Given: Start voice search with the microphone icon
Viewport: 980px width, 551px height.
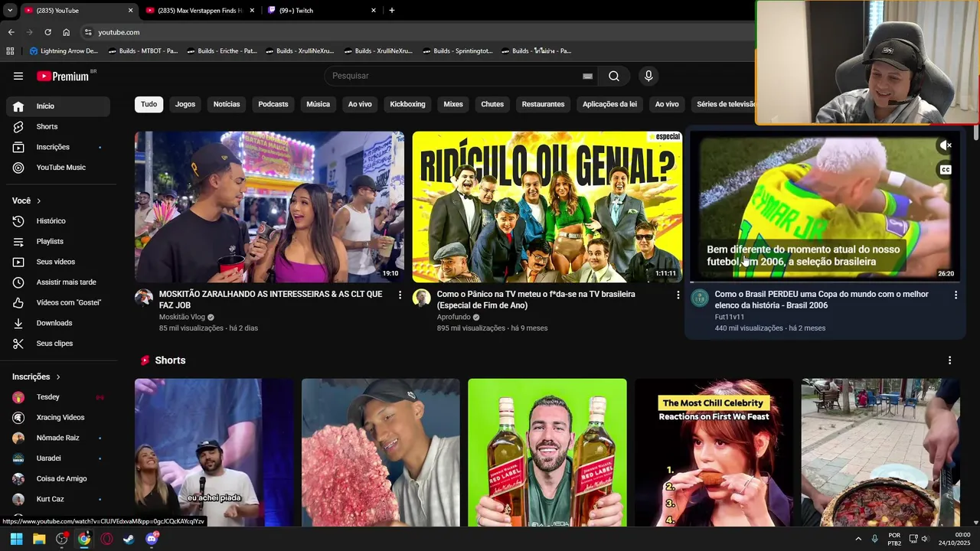Looking at the screenshot, I should pos(648,76).
